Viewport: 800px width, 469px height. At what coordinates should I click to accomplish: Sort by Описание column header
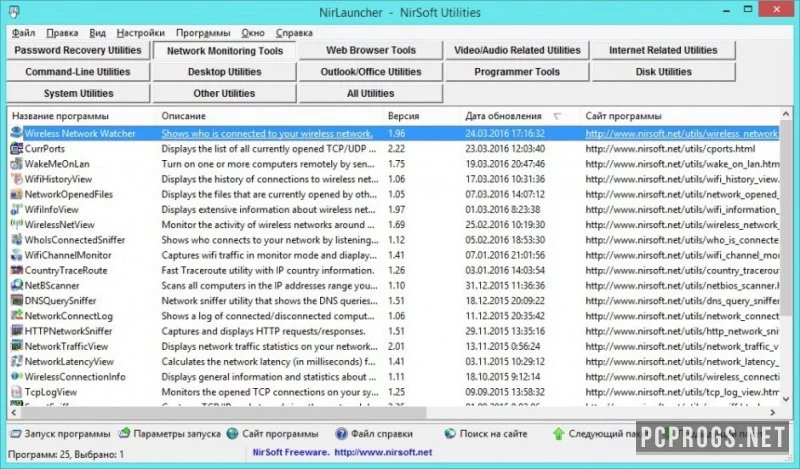[269, 116]
